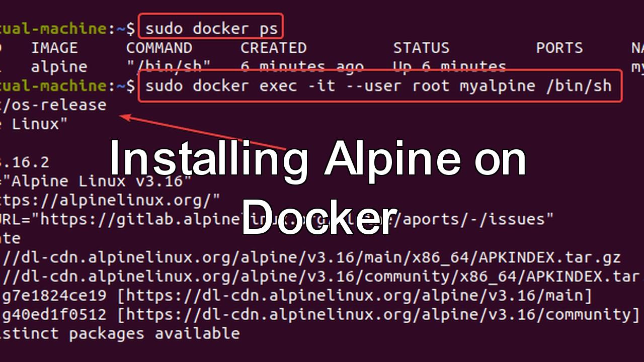Viewport: 644px width, 362px height.
Task: Click the highlighted 'sudo docker ps' command
Action: pyautogui.click(x=211, y=29)
